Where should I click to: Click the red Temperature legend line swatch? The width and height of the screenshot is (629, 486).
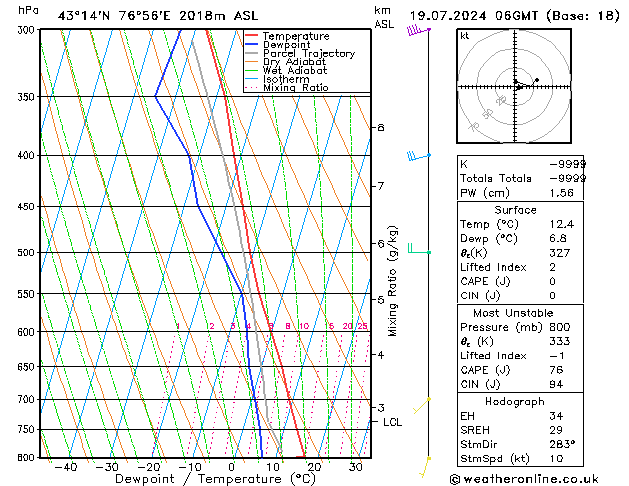tap(252, 36)
